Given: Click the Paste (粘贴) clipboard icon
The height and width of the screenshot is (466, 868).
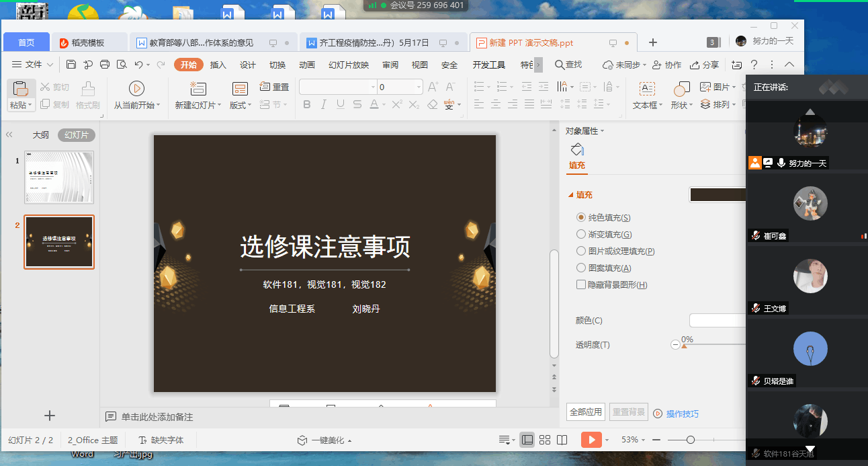Looking at the screenshot, I should [20, 89].
